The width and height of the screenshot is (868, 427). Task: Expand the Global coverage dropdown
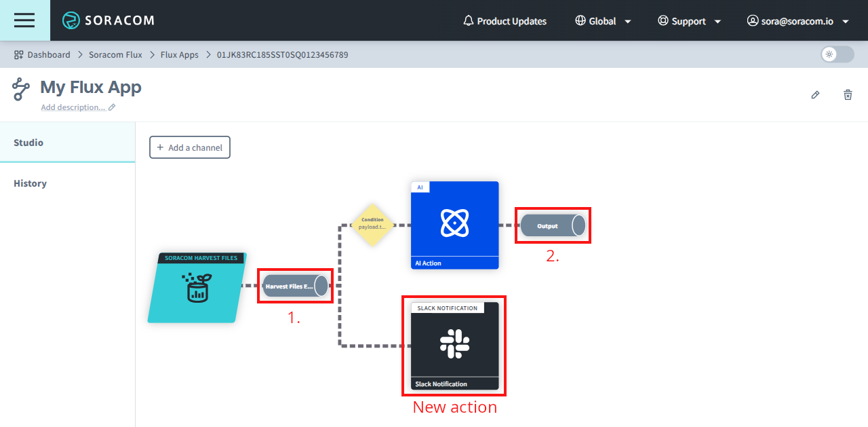[603, 21]
